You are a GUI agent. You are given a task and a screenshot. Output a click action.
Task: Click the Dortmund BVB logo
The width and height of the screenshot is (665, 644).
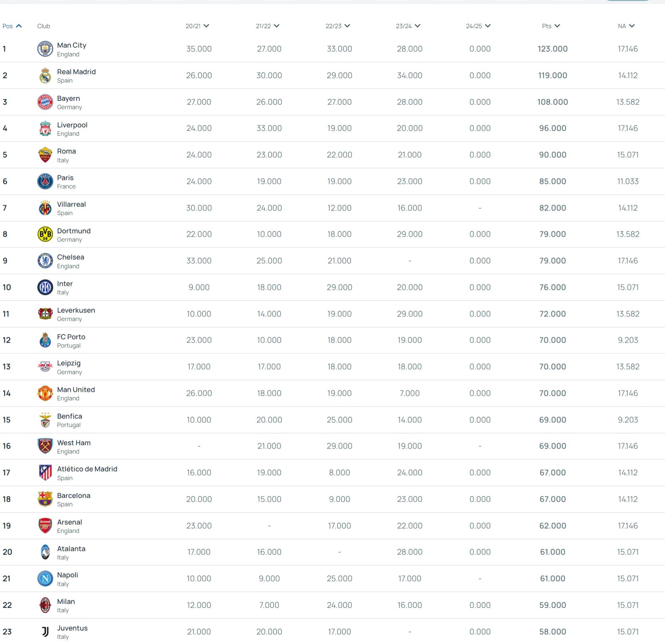[45, 234]
